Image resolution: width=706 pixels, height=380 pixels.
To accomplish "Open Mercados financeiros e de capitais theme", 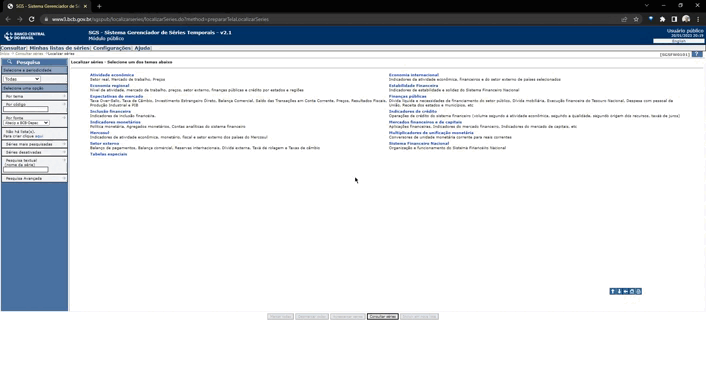I will tap(425, 122).
